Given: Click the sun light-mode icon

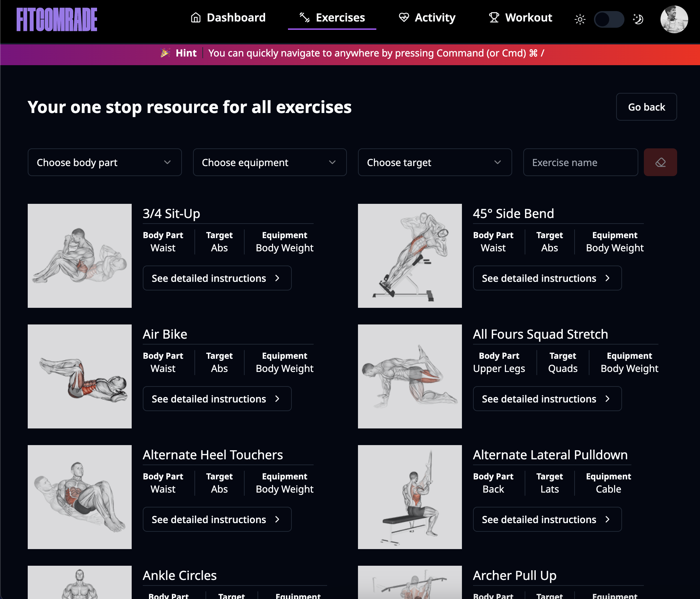Looking at the screenshot, I should coord(580,19).
